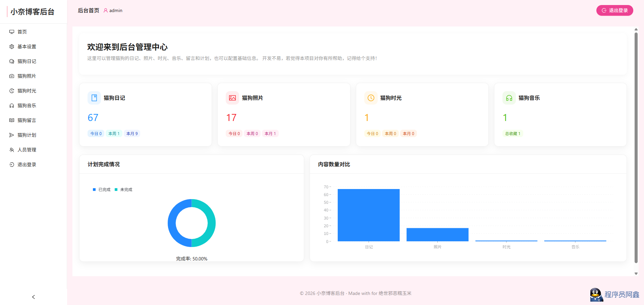The width and height of the screenshot is (644, 305).
Task: Click the camera icon beside 猫狗照片 in sidebar
Action: tap(12, 76)
